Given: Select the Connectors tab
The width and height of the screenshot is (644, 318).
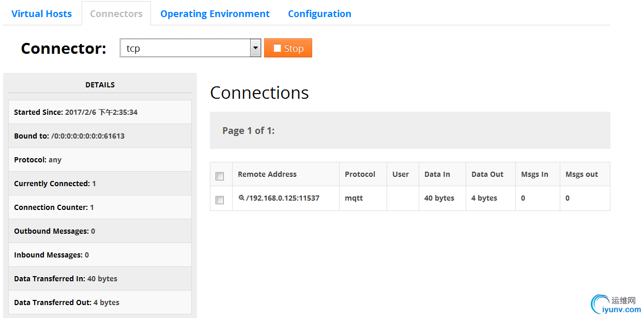Looking at the screenshot, I should [x=116, y=14].
